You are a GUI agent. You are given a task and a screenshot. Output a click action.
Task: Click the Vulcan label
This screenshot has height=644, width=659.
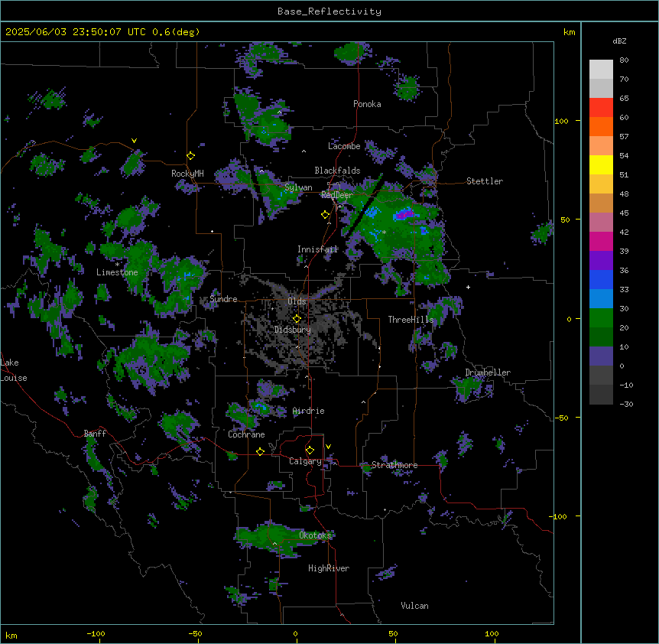click(414, 606)
